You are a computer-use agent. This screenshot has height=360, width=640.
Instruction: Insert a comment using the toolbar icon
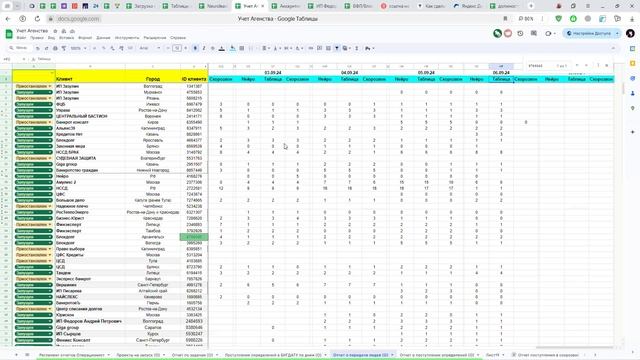click(x=320, y=48)
